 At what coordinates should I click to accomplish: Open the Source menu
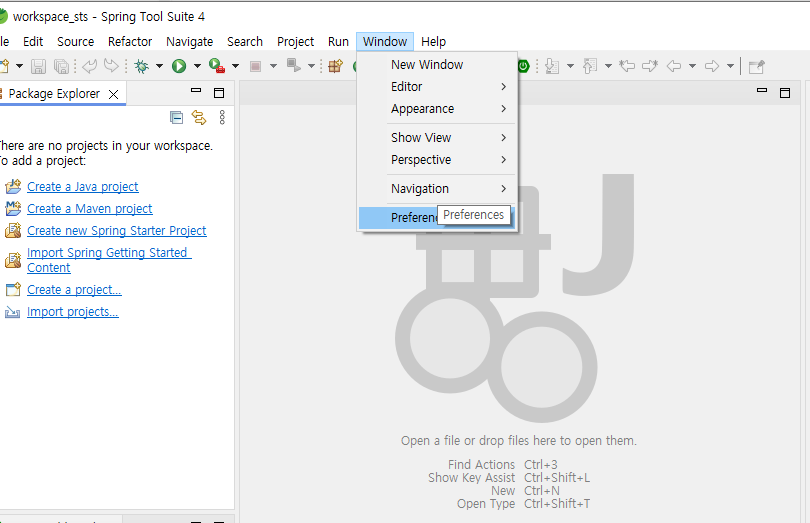pyautogui.click(x=75, y=41)
